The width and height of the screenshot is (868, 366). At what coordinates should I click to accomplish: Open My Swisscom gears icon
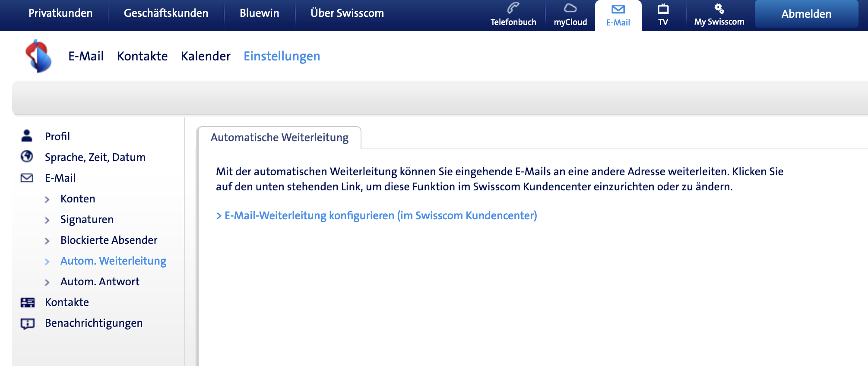719,8
